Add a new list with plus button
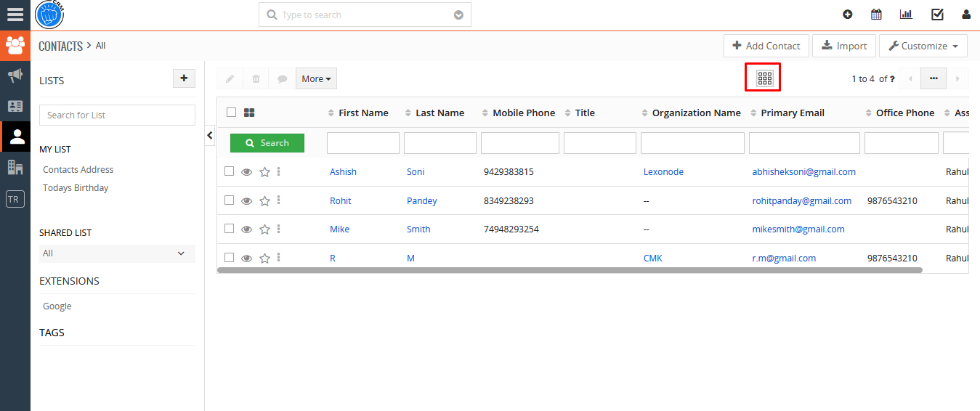980x411 pixels. pyautogui.click(x=184, y=78)
